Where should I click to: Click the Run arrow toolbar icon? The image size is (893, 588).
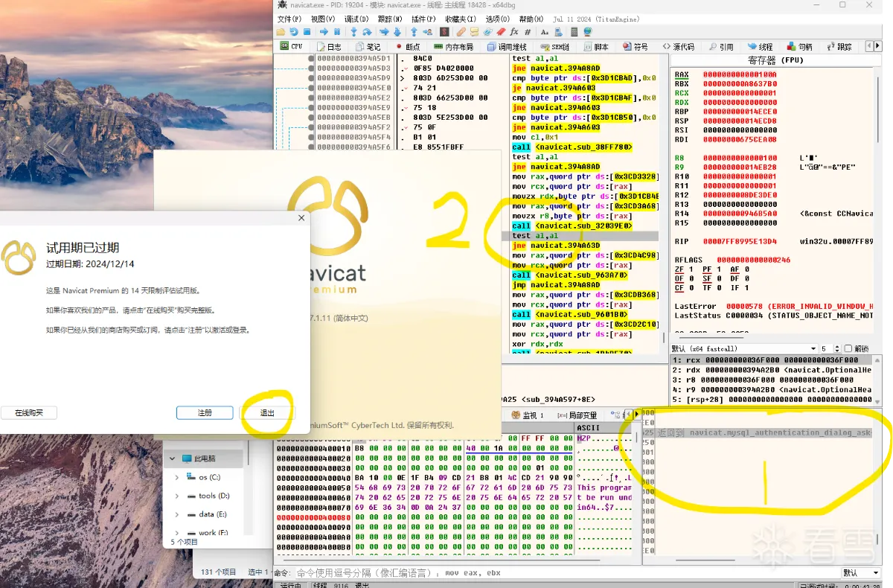(x=324, y=32)
